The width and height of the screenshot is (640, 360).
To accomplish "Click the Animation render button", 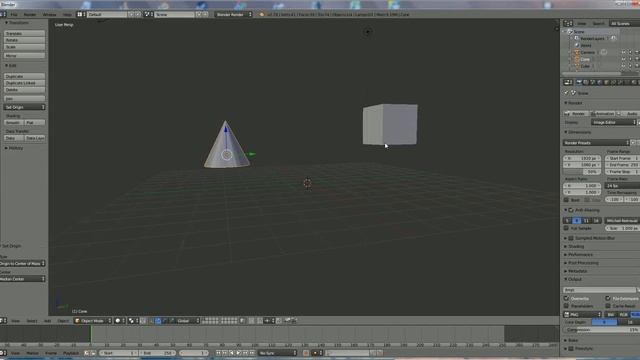I will pos(603,113).
